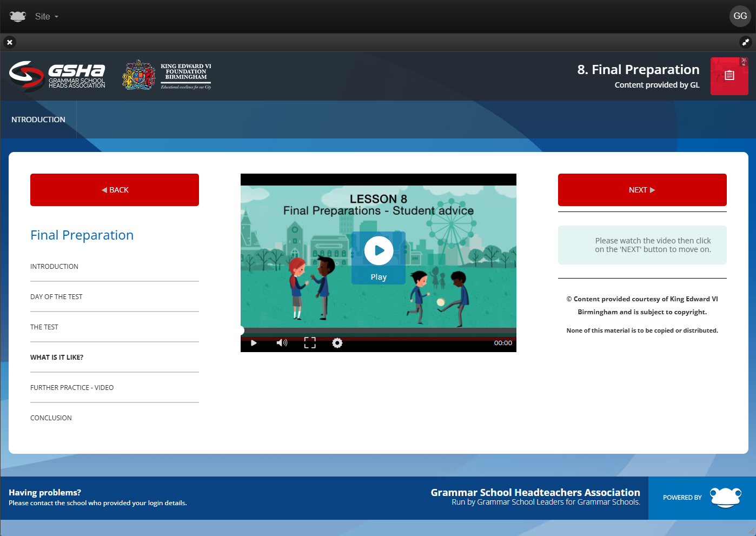The height and width of the screenshot is (536, 756).
Task: Click the play arrow in the video toolbar
Action: coord(253,343)
